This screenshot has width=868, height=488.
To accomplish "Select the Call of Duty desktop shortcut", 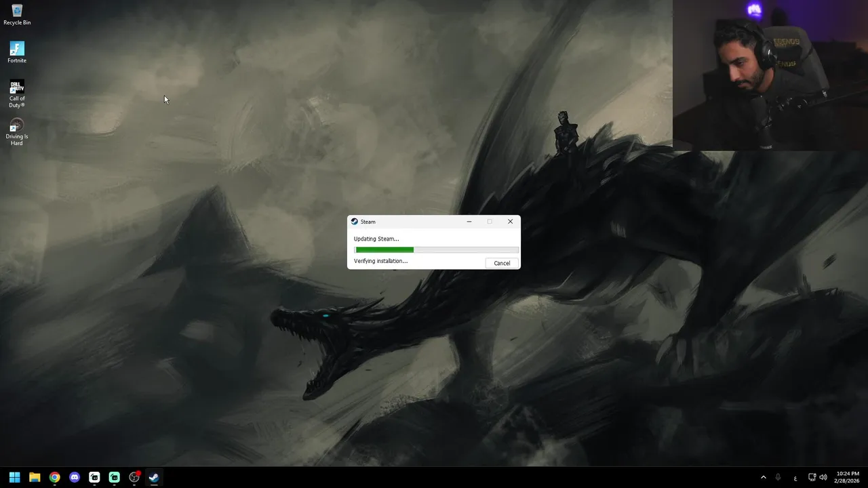I will point(17,94).
